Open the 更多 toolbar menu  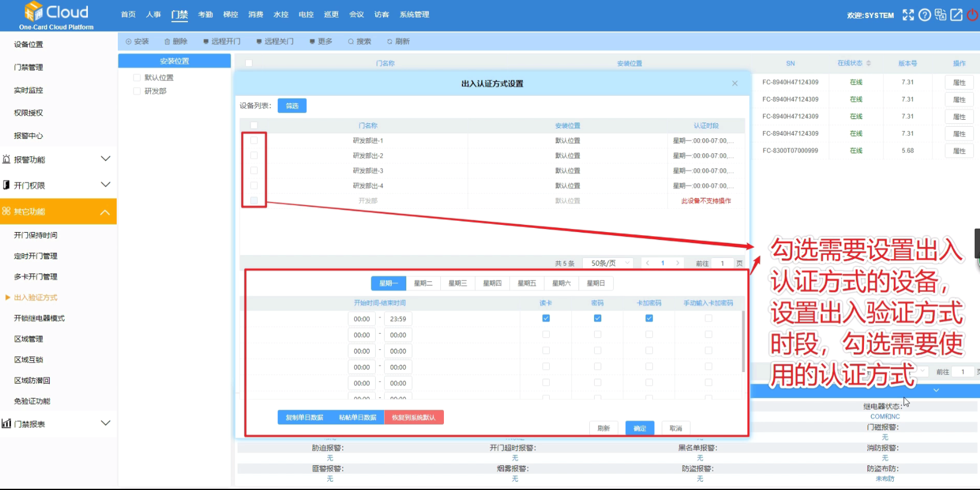[321, 41]
